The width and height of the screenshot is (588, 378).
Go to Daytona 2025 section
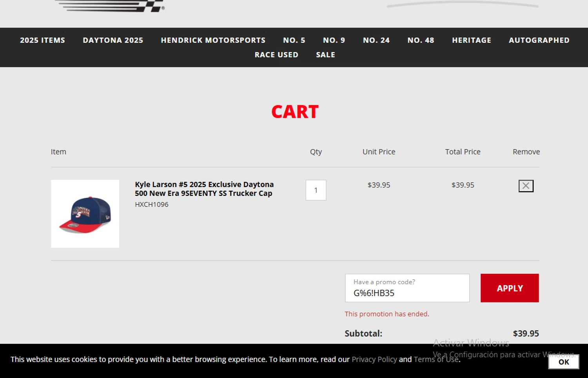pyautogui.click(x=113, y=40)
